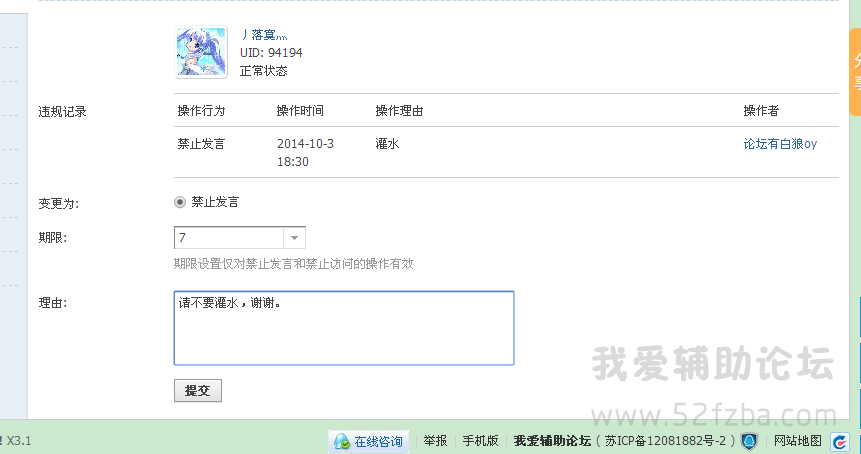861x454 pixels.
Task: Click the security shield badge icon
Action: coord(749,441)
